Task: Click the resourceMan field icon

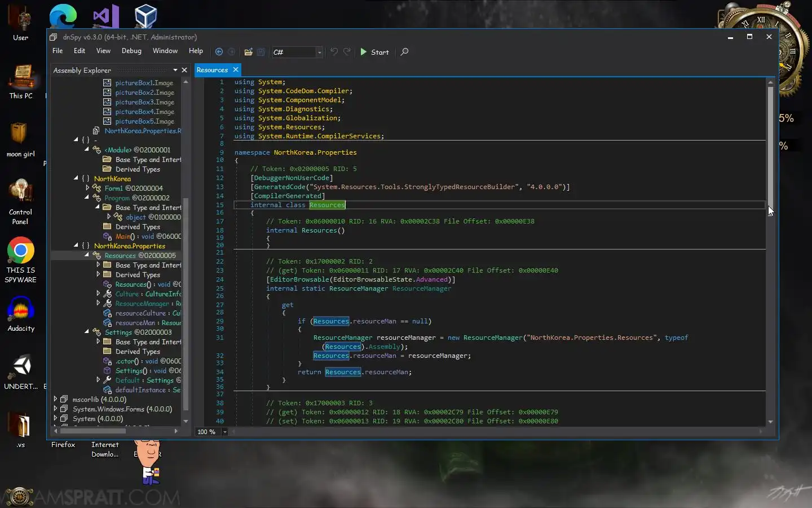Action: 107,323
